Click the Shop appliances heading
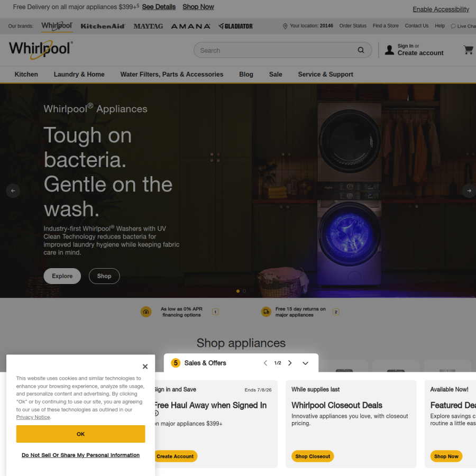The width and height of the screenshot is (476, 476). tap(241, 343)
